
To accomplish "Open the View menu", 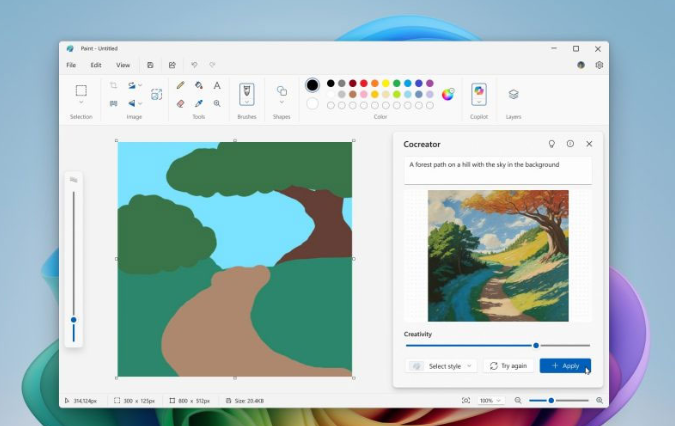I will tap(122, 65).
